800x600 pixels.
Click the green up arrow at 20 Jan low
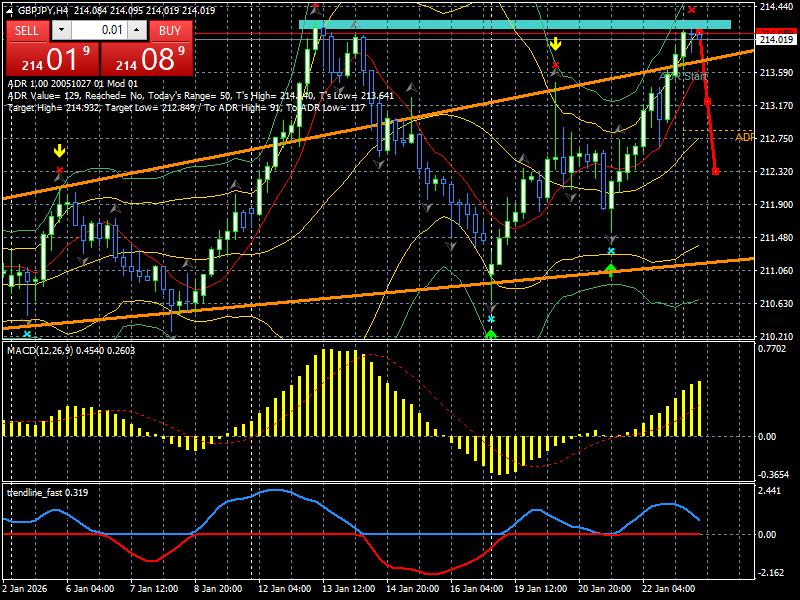611,269
